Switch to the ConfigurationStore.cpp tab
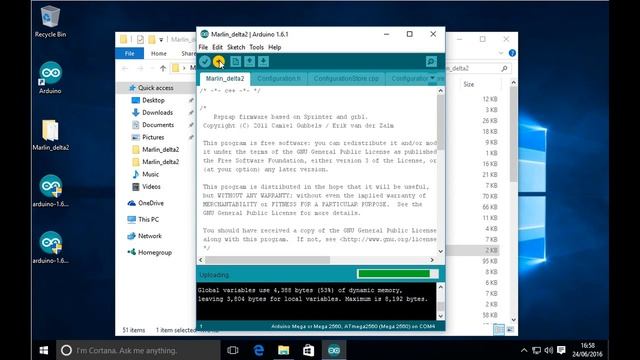 point(346,78)
